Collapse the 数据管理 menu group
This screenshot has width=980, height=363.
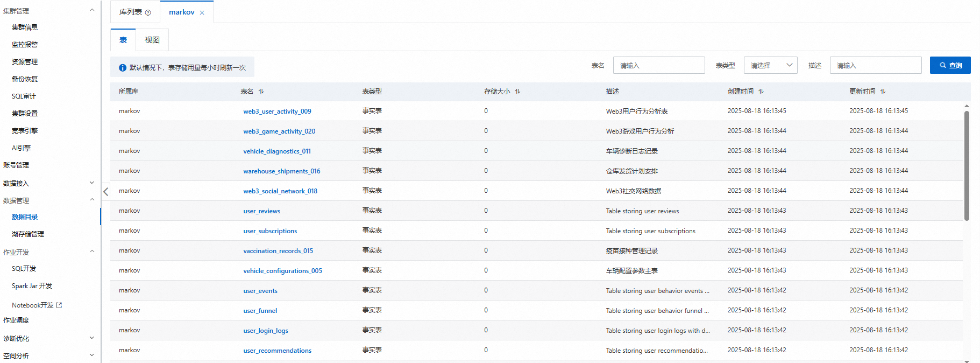pos(92,200)
